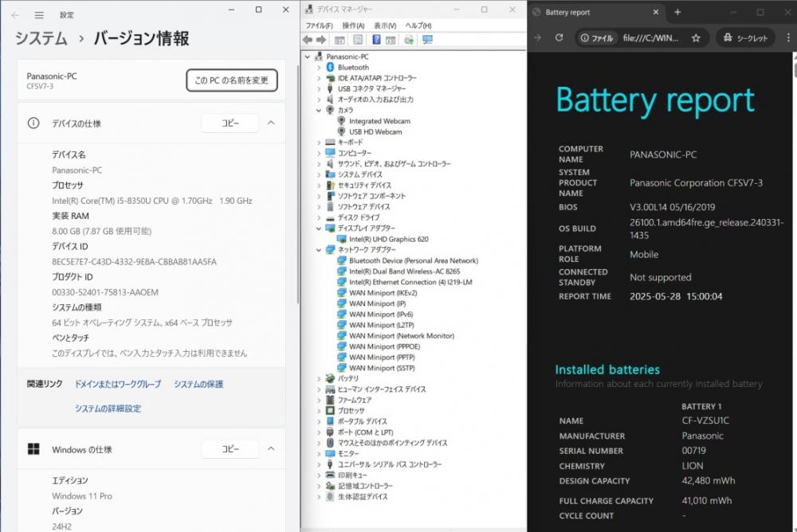Collapse the カメラ node chevron
Screen dimensions: 797x532
[319, 110]
